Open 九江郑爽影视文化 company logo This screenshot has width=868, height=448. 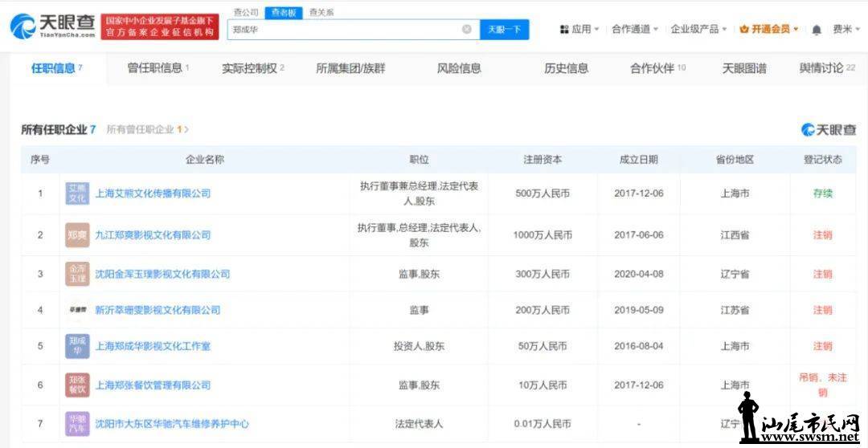77,235
